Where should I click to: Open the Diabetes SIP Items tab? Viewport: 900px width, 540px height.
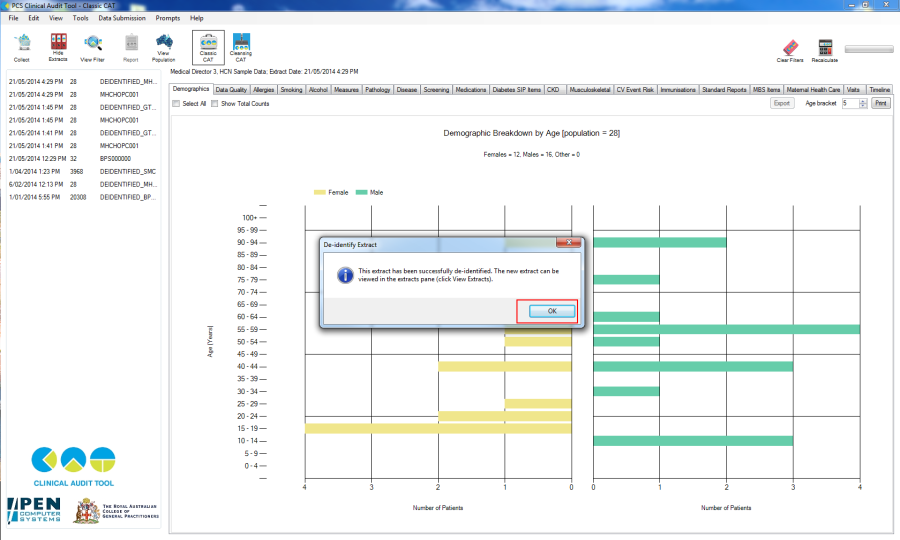pos(517,90)
